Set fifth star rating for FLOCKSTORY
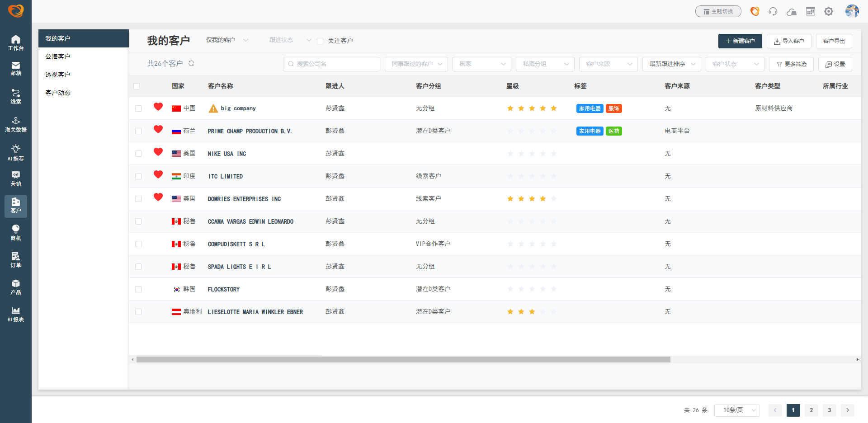This screenshot has width=868, height=423. (554, 289)
